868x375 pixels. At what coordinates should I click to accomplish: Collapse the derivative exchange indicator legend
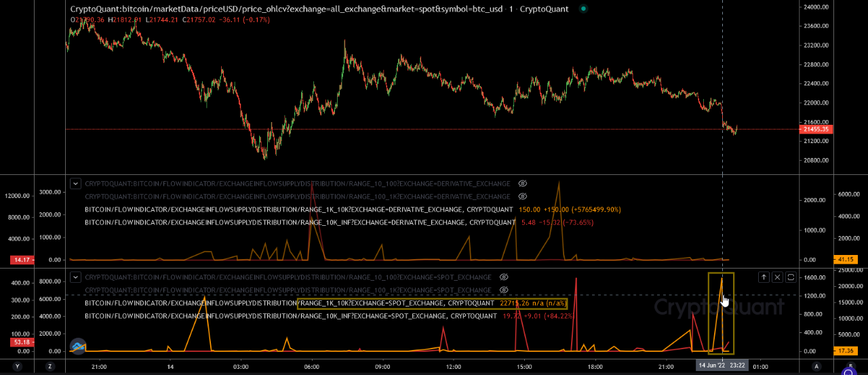point(75,183)
